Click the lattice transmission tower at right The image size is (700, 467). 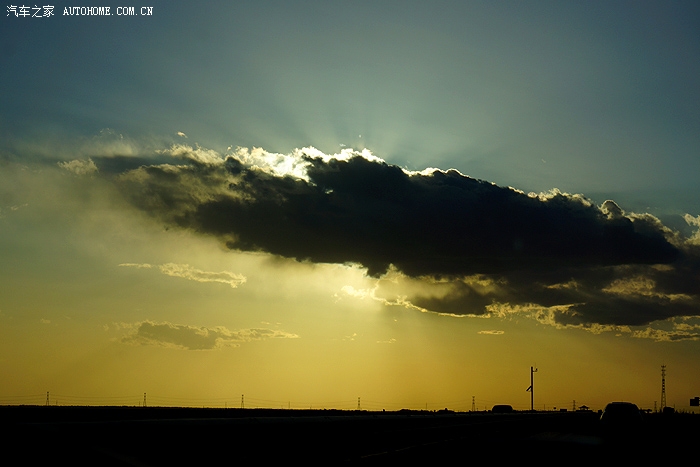(x=662, y=386)
